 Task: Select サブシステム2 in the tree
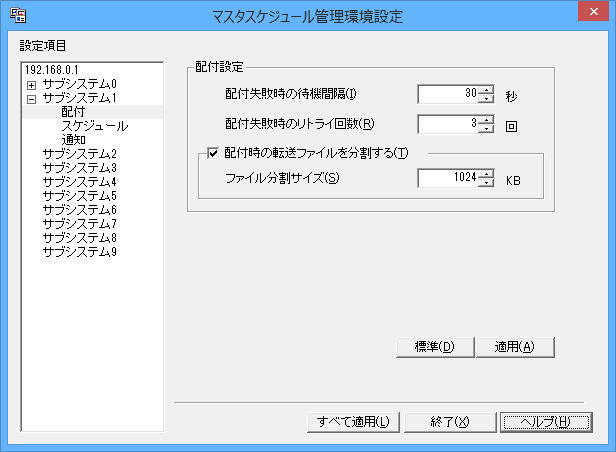79,154
